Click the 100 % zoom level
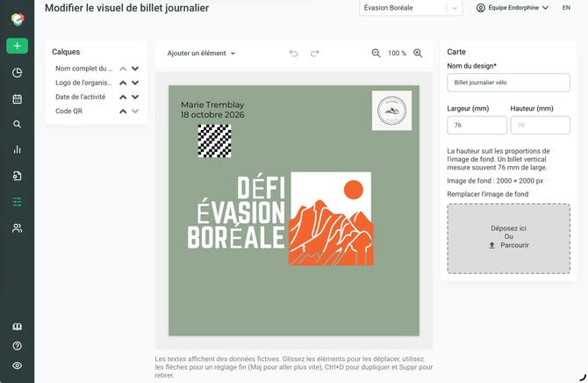Screen dimensions: 588x383 click(x=397, y=54)
